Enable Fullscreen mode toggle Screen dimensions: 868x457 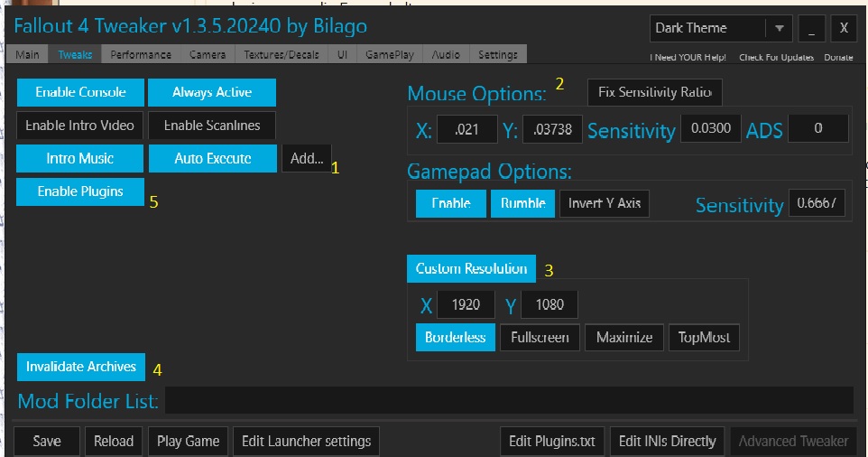click(x=540, y=338)
